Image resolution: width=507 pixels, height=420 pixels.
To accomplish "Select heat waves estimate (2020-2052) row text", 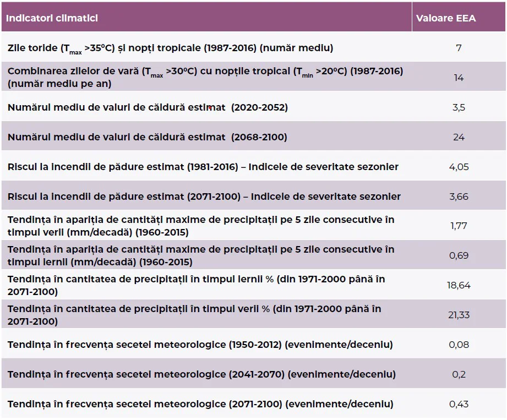I will tap(148, 107).
